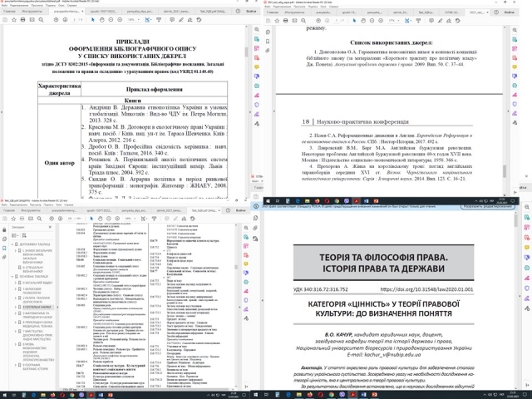Activate the selection arrow tool in bottom-left window
This screenshot has width=532, height=399.
[x=91, y=219]
